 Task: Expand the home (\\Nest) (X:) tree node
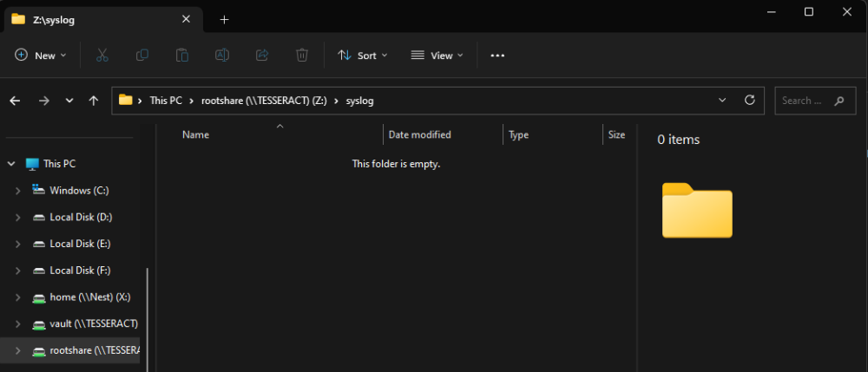[x=18, y=297]
